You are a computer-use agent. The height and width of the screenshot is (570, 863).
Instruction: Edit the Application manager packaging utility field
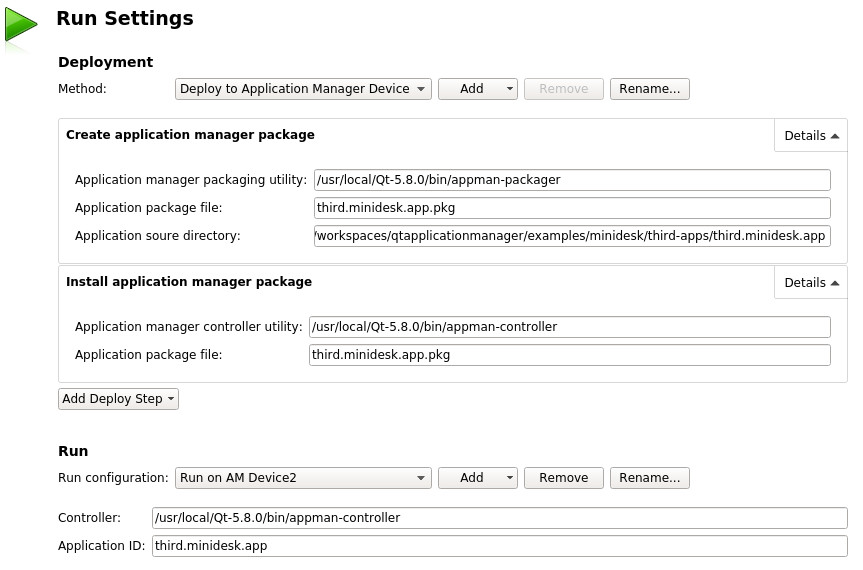coord(572,180)
